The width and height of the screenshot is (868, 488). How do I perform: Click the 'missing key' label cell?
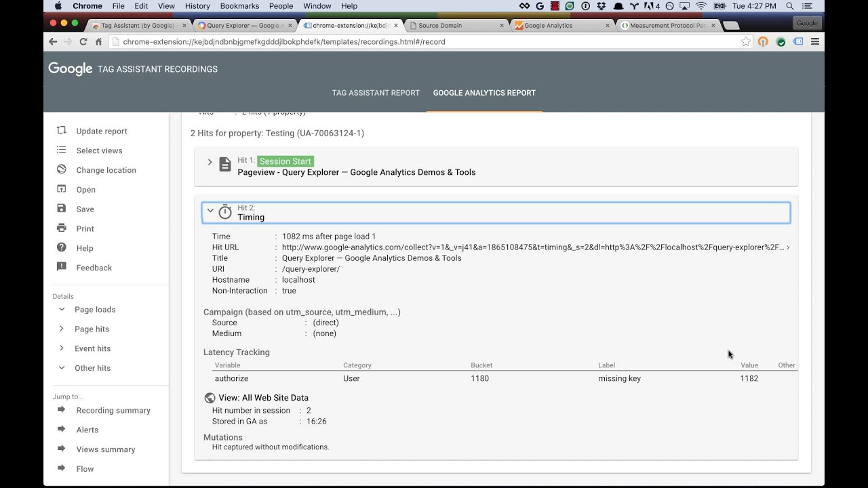619,378
